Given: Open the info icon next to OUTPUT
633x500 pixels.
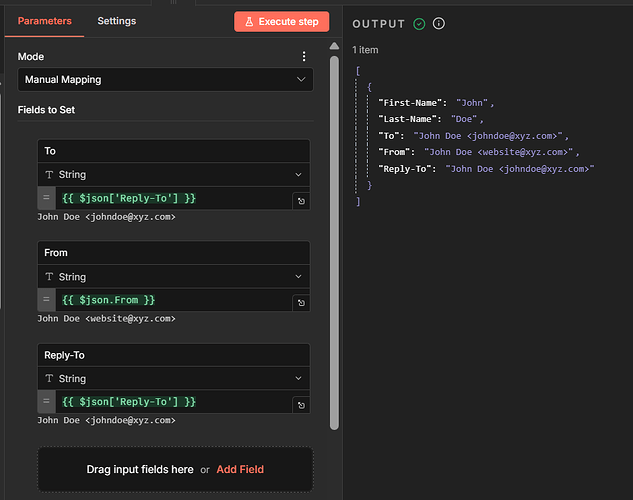Looking at the screenshot, I should (438, 24).
